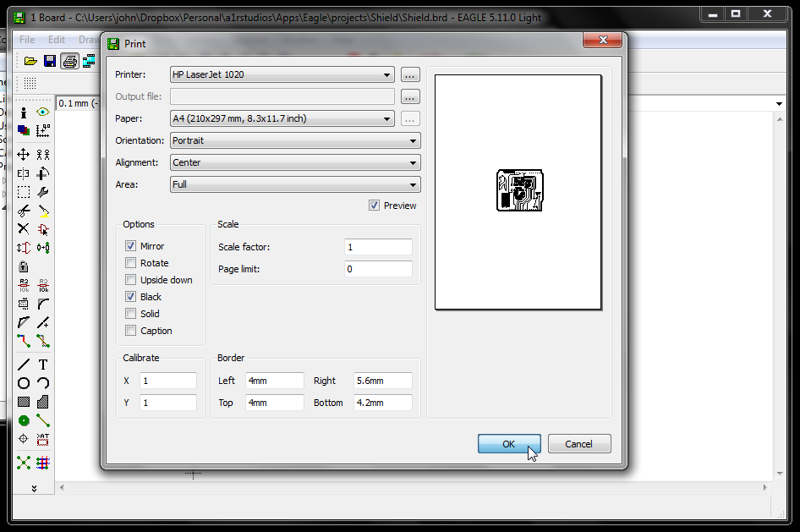This screenshot has width=800, height=532.
Task: Select the Lock tool
Action: click(x=24, y=266)
